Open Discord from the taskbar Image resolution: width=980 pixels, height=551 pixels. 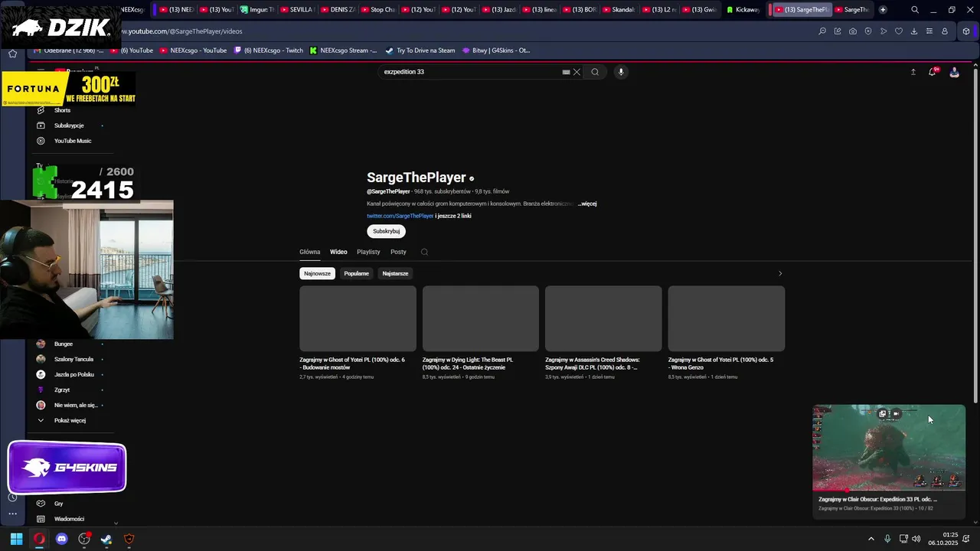pos(62,539)
